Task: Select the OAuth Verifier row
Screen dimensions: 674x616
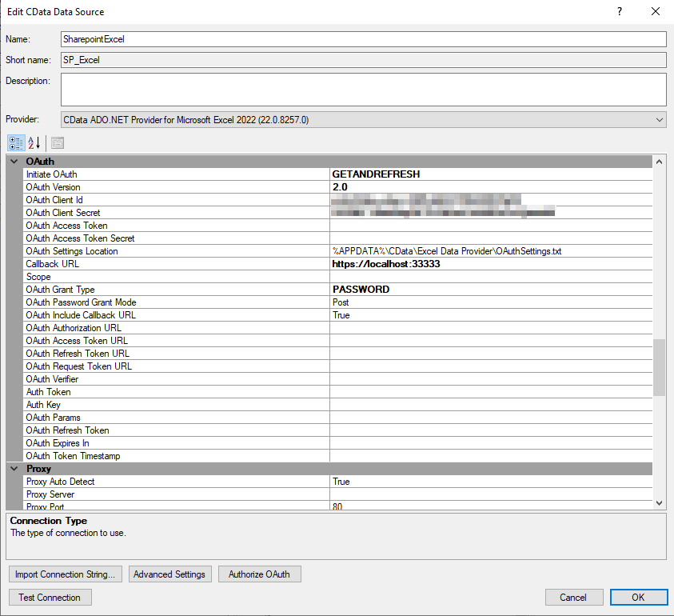Action: pyautogui.click(x=337, y=379)
